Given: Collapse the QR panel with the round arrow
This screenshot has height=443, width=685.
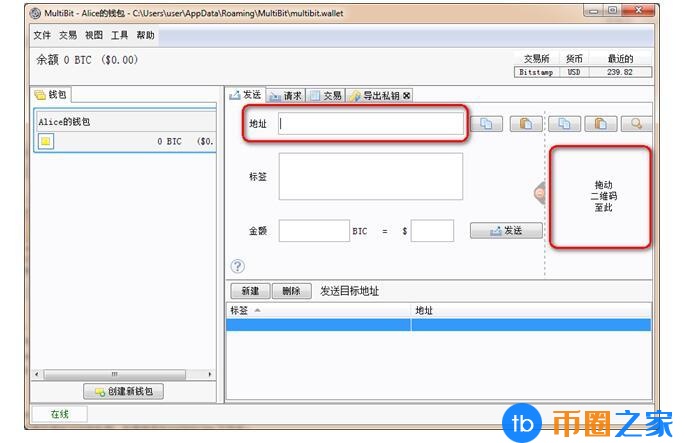Looking at the screenshot, I should 540,193.
